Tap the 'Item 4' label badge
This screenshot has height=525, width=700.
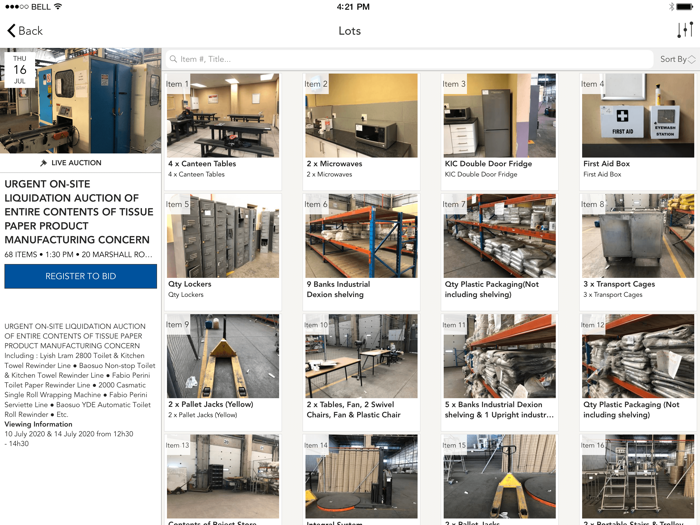592,84
